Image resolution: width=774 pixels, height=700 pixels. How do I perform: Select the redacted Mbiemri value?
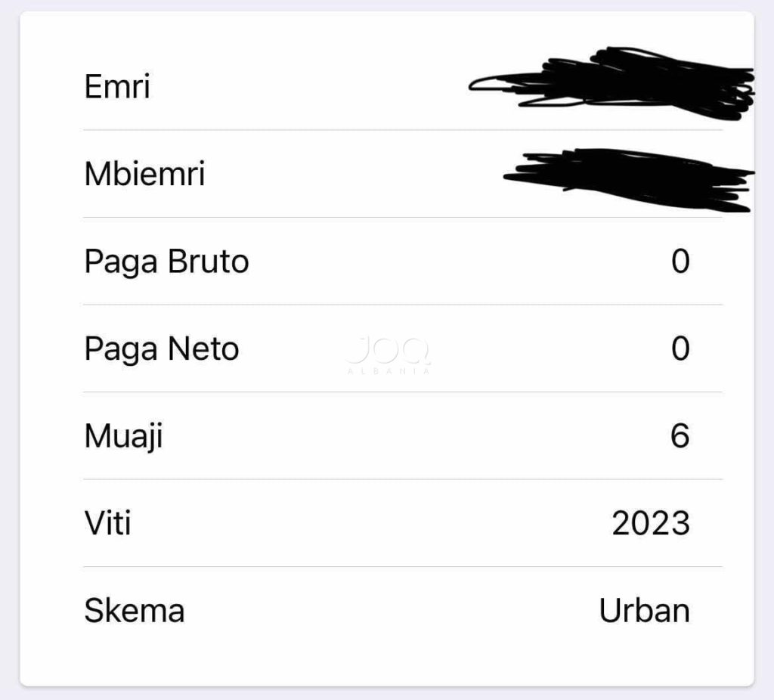(x=629, y=180)
